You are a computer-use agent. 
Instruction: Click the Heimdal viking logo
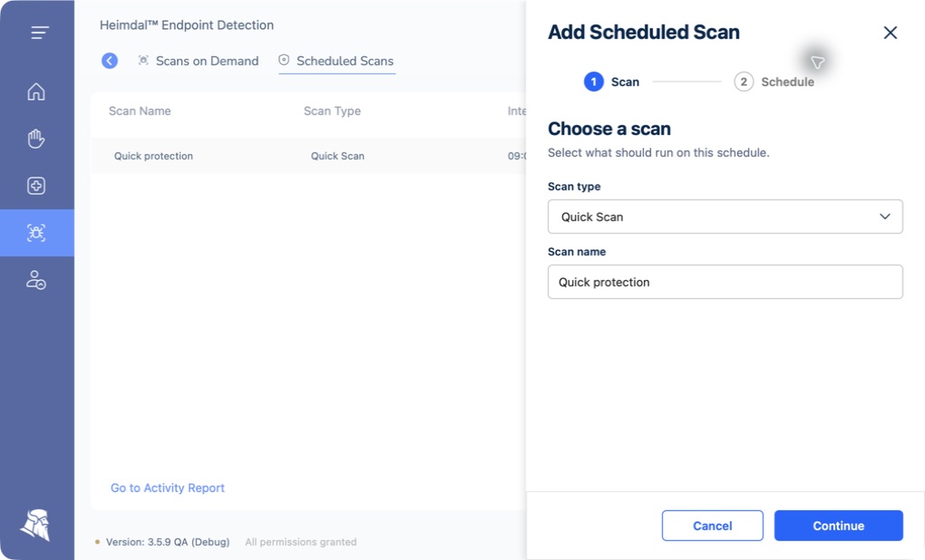(35, 525)
